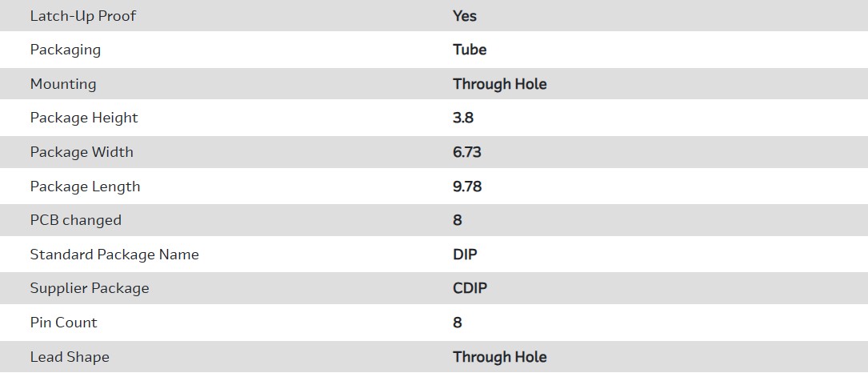Click the Package Height label
The width and height of the screenshot is (868, 373).
pos(84,118)
